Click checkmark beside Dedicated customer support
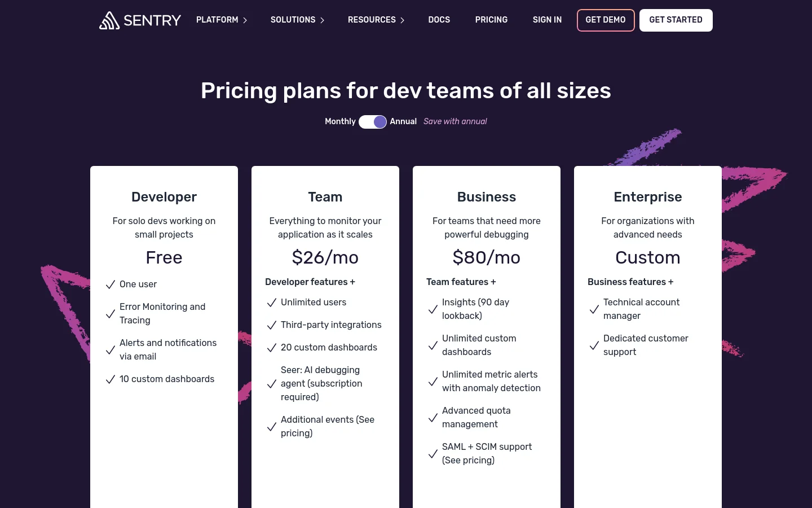 [x=594, y=345]
